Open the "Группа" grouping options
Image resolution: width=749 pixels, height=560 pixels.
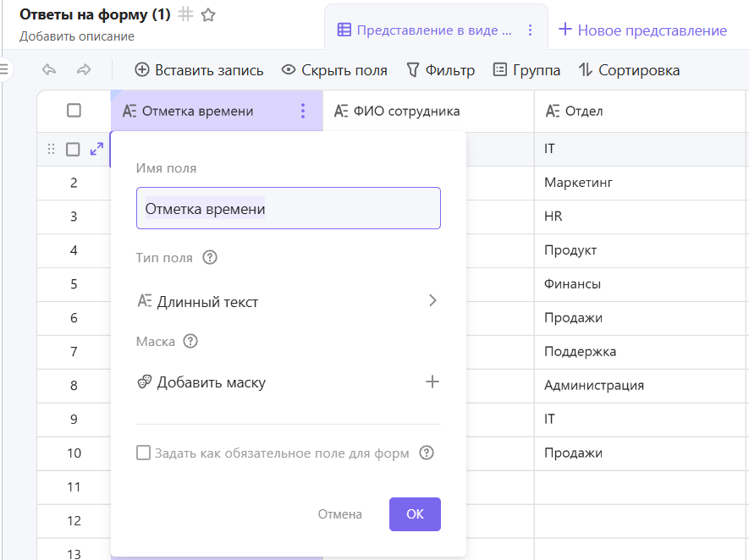click(x=526, y=70)
